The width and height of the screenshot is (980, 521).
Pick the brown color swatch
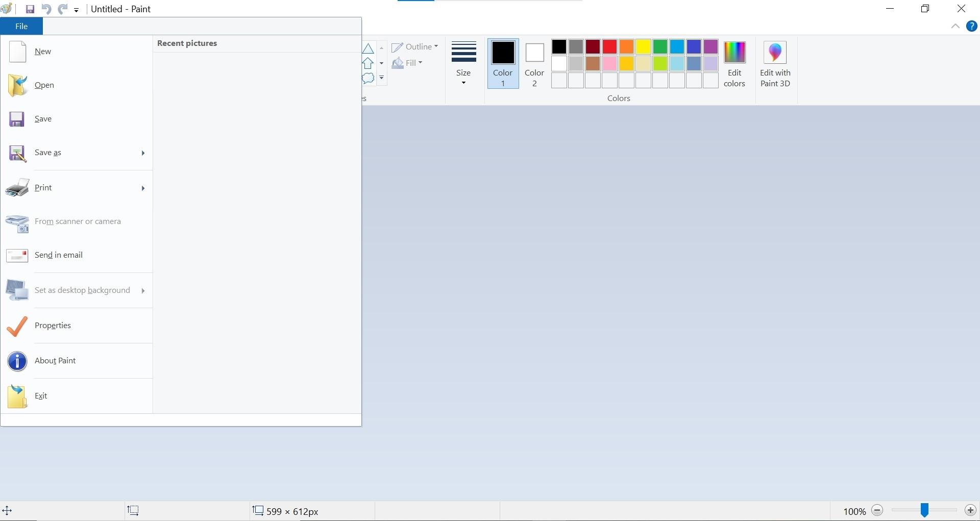(593, 64)
